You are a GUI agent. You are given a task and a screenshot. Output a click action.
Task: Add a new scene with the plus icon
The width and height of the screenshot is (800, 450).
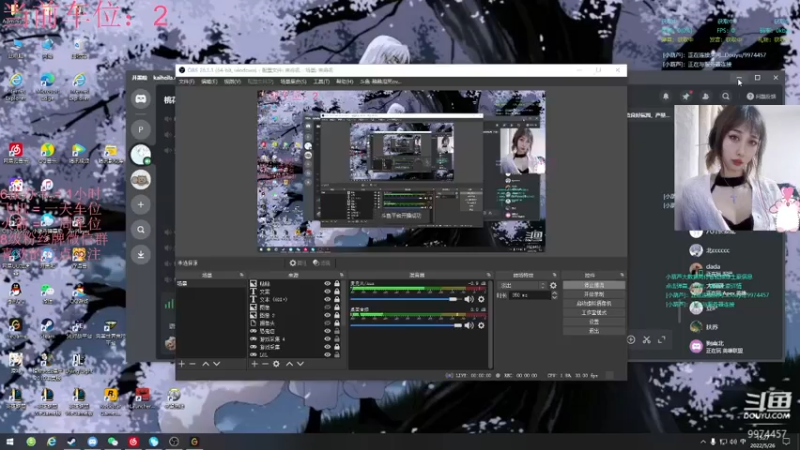pos(182,364)
